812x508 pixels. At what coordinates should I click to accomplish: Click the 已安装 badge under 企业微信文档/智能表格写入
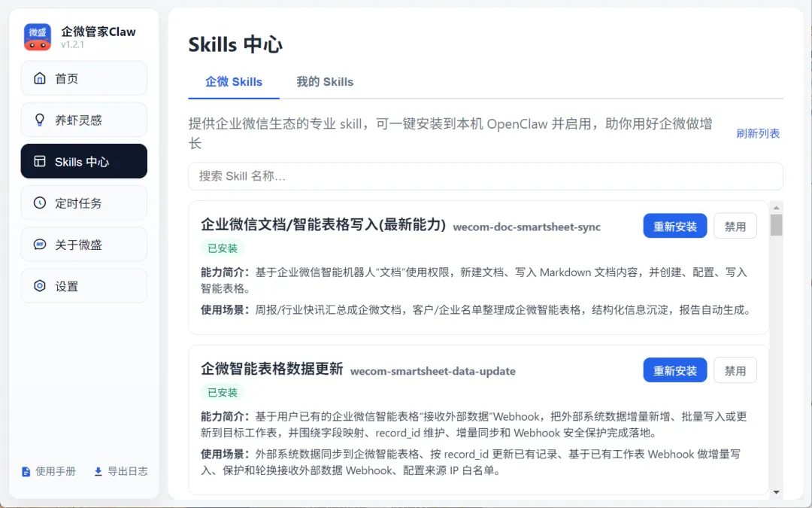pos(222,248)
